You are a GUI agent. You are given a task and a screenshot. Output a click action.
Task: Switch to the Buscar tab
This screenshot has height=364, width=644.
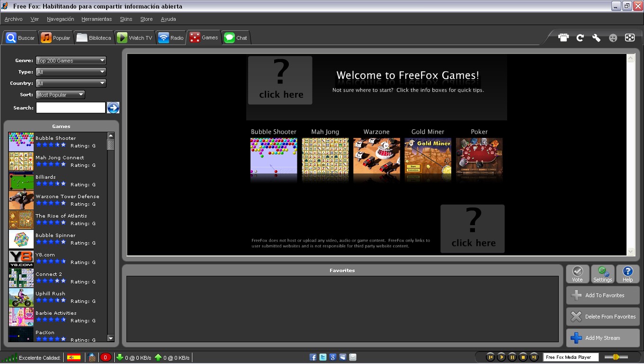(x=20, y=38)
